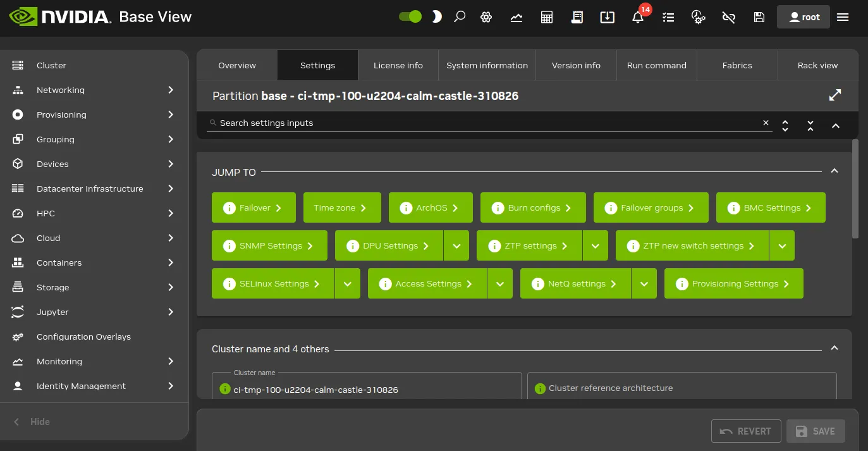Click the NVIDIA logo
The width and height of the screenshot is (868, 451).
(60, 16)
